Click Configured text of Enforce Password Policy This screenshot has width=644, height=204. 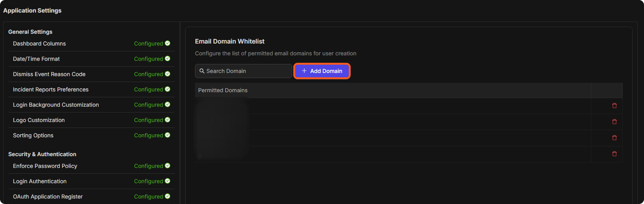pos(148,166)
